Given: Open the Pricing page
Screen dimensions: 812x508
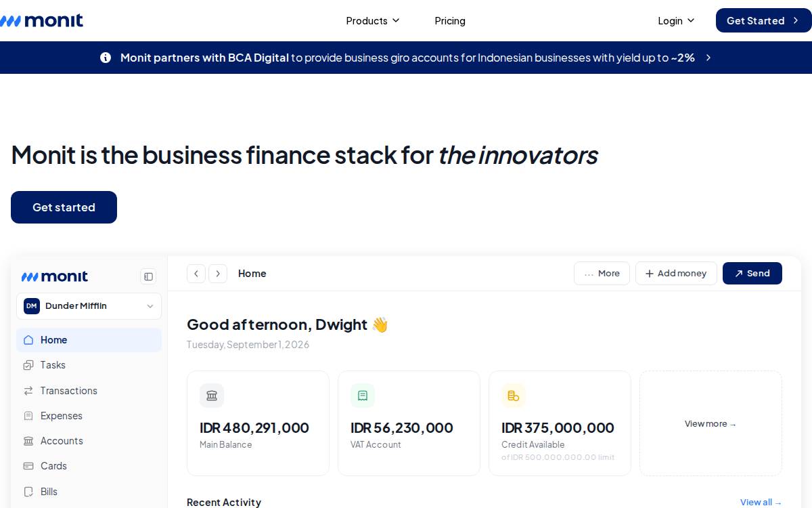Looking at the screenshot, I should pos(450,21).
